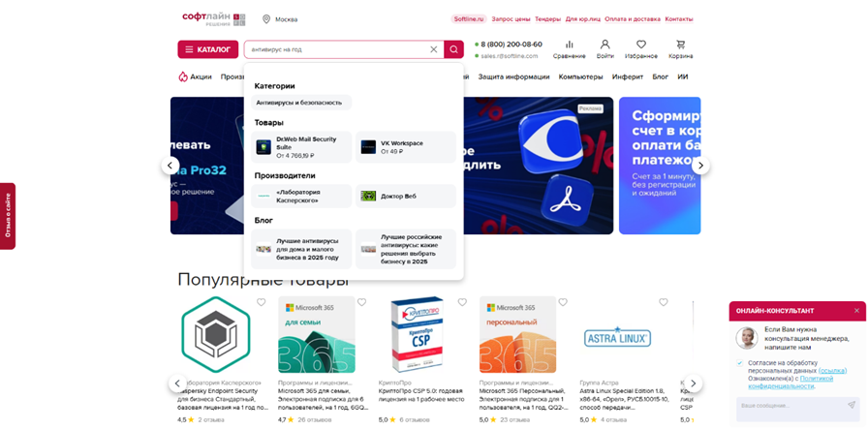Open city selector showing Москва
This screenshot has width=868, height=430.
click(x=280, y=19)
